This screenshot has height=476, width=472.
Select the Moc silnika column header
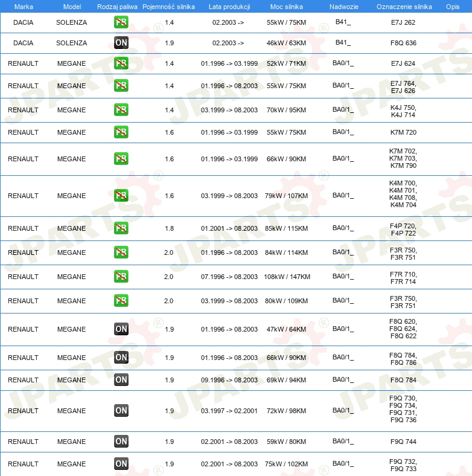pyautogui.click(x=287, y=6)
